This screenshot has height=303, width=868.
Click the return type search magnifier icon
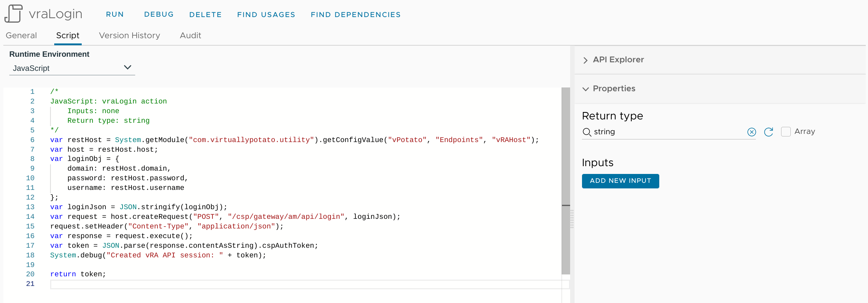[x=587, y=132]
